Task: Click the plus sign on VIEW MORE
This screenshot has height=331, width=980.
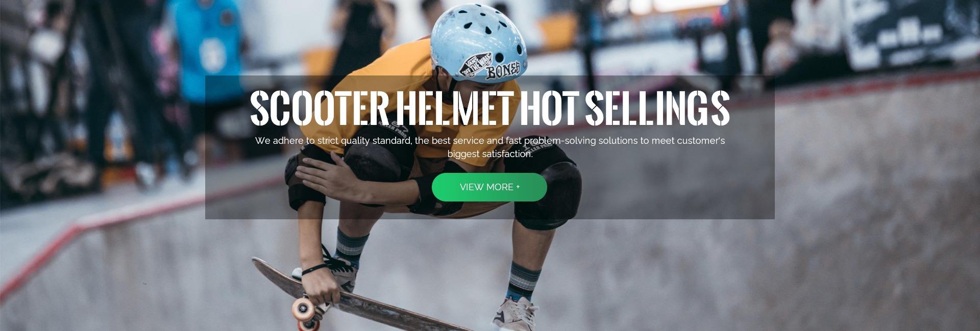Action: (518, 187)
